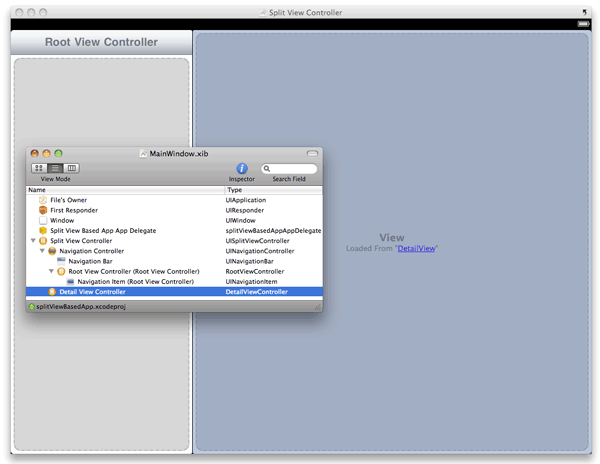600x464 pixels.
Task: Open the DetailView link
Action: [416, 248]
